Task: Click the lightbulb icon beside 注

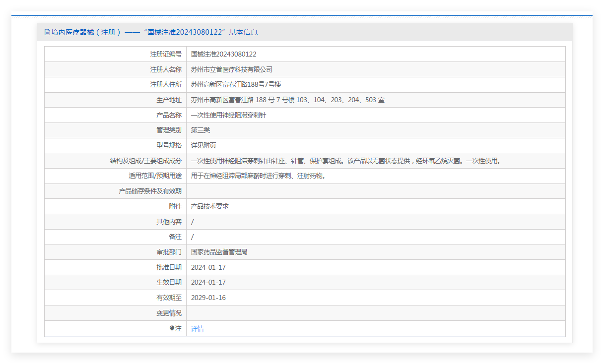Action: [x=172, y=328]
